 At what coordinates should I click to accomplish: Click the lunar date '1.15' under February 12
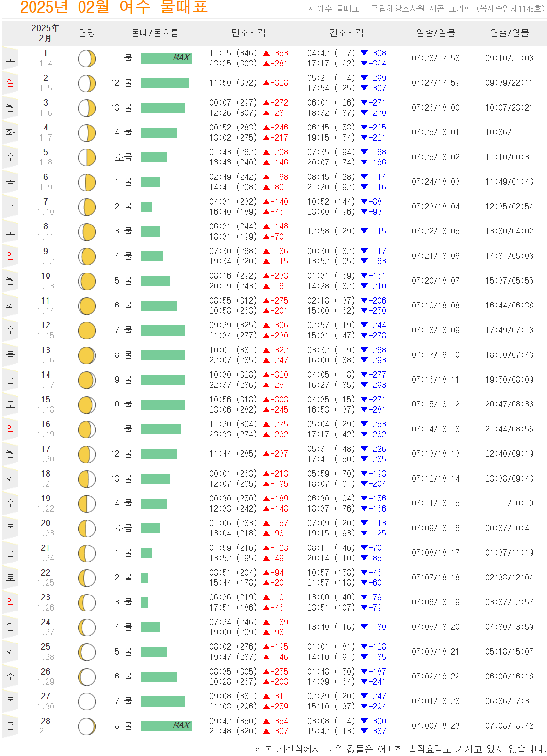click(x=46, y=336)
